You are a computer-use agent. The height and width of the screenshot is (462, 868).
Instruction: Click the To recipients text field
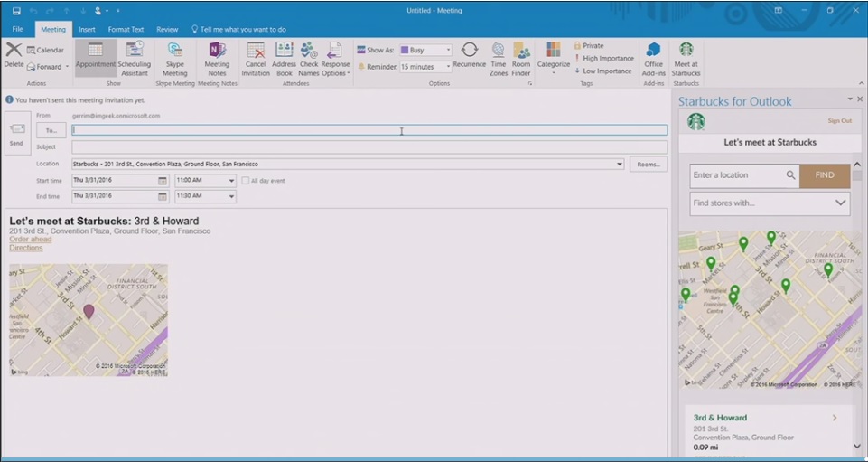pyautogui.click(x=369, y=130)
